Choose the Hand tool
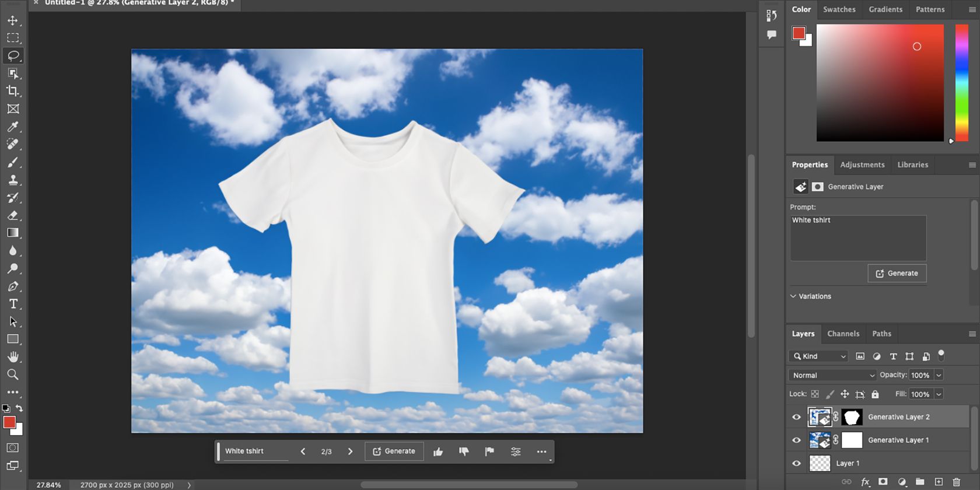Screen dimensions: 980x490 13,357
